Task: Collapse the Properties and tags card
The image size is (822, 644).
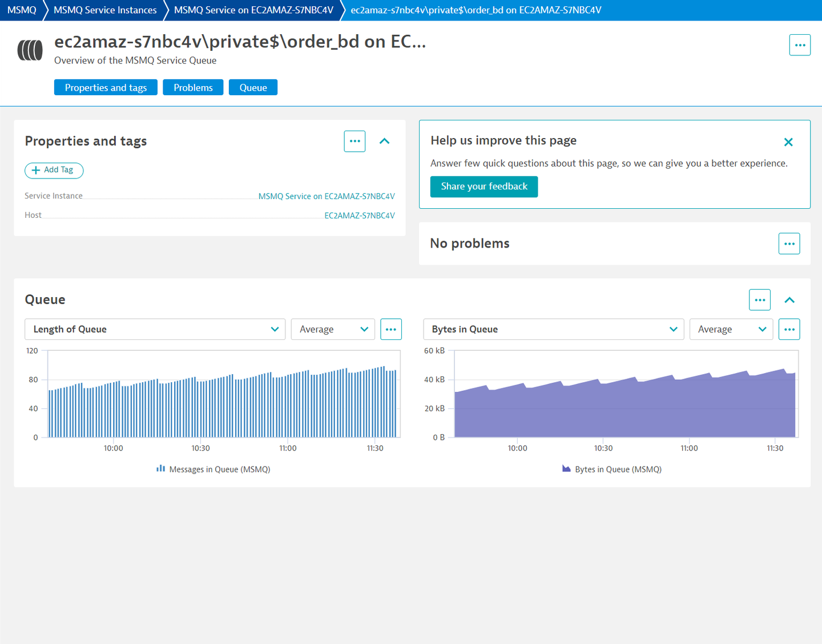Action: (x=384, y=141)
